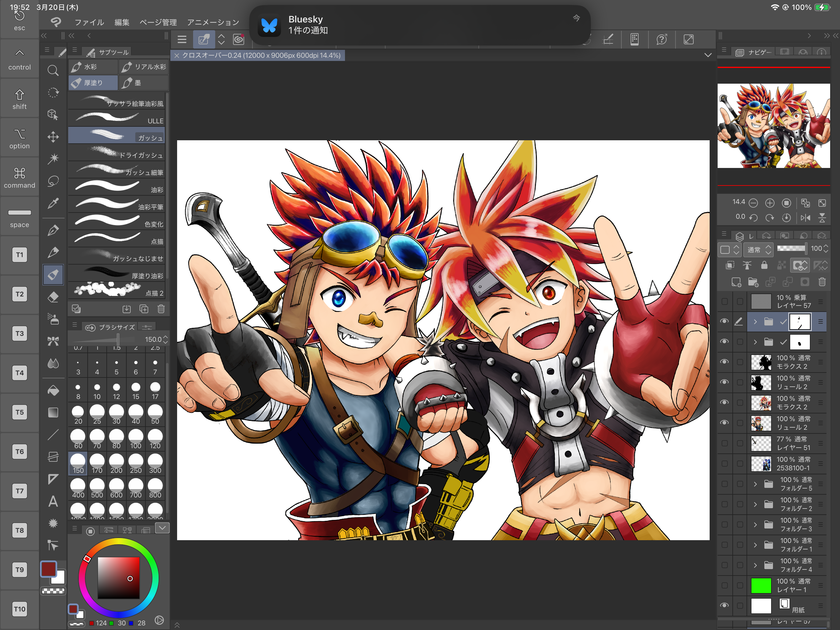The image size is (840, 630).
Task: Open the ファイル menu
Action: [89, 22]
